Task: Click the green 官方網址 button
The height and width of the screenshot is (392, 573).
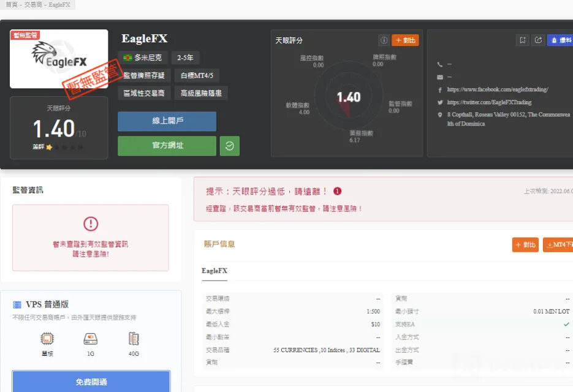Action: [167, 146]
